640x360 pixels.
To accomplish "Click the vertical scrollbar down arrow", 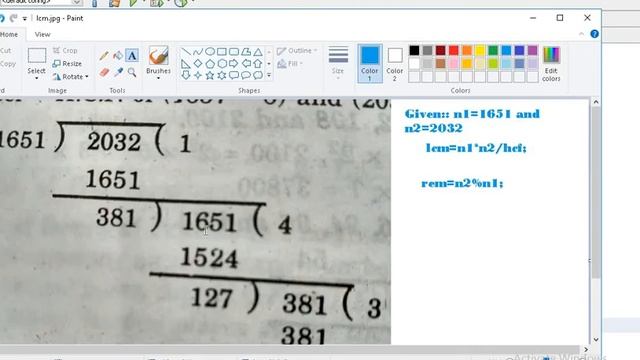I will click(596, 340).
